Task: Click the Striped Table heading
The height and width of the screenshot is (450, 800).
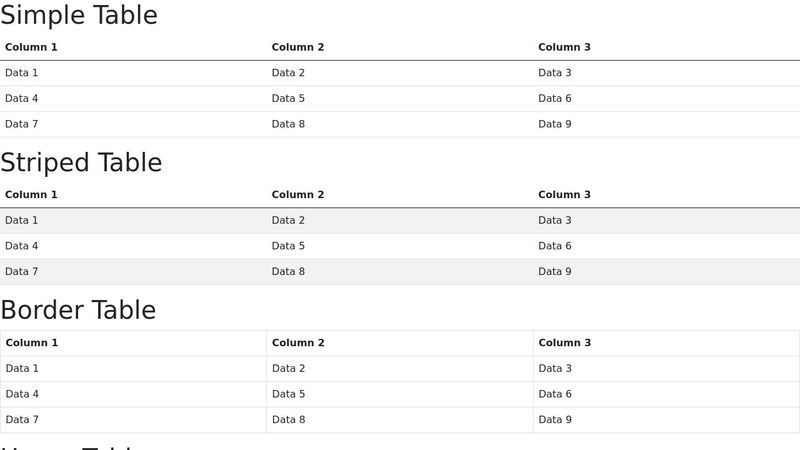Action: [81, 163]
